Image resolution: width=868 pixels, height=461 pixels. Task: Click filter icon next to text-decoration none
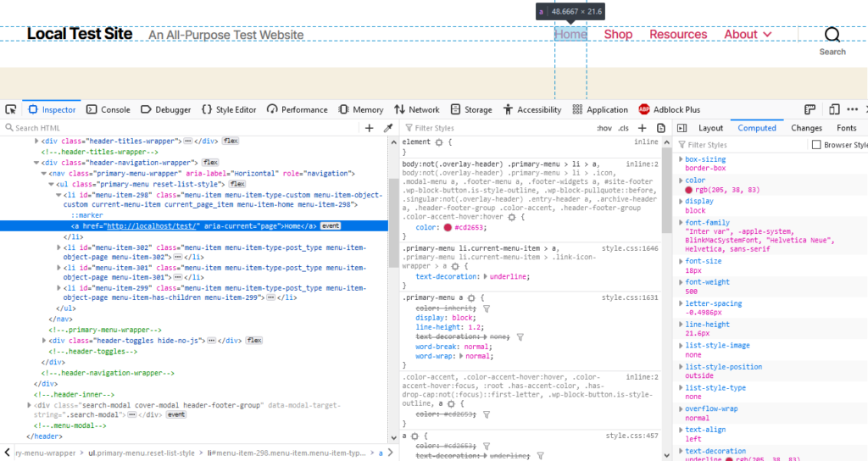520,336
